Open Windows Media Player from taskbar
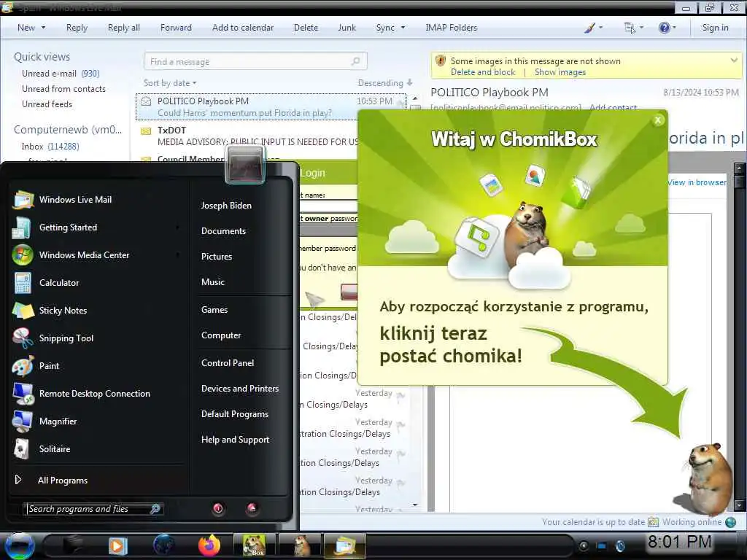Screen dimensions: 747x560 point(117,545)
